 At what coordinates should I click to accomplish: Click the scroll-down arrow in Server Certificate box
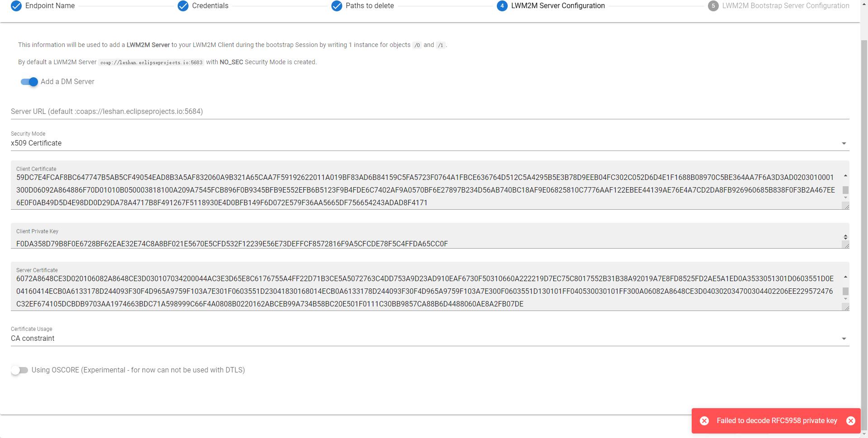(845, 299)
